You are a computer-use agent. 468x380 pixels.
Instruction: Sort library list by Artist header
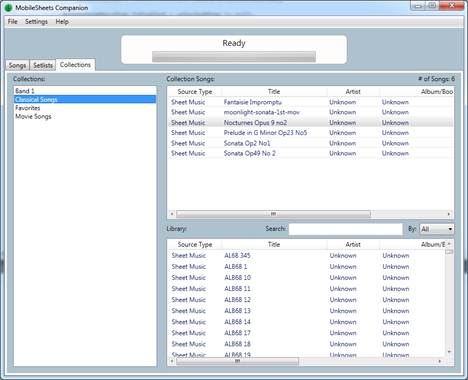[x=353, y=244]
